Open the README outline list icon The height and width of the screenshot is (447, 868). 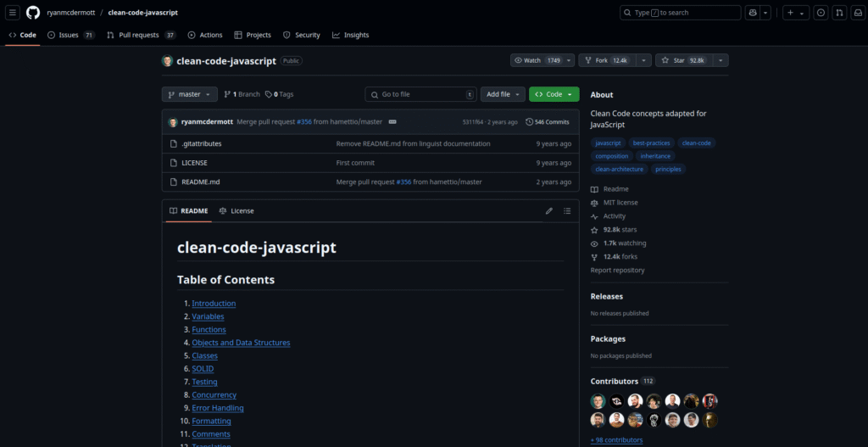click(x=567, y=211)
